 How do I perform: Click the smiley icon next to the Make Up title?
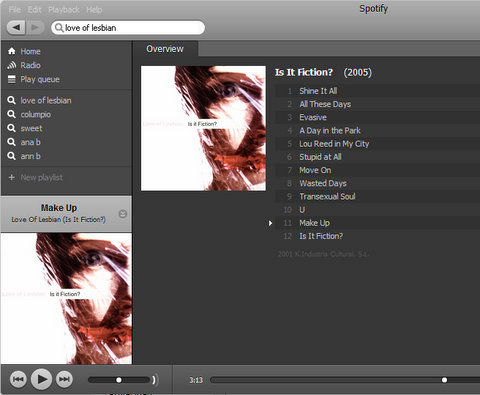123,214
